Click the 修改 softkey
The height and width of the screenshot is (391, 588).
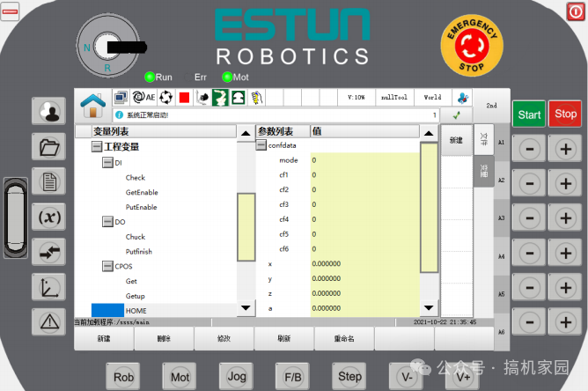[224, 338]
